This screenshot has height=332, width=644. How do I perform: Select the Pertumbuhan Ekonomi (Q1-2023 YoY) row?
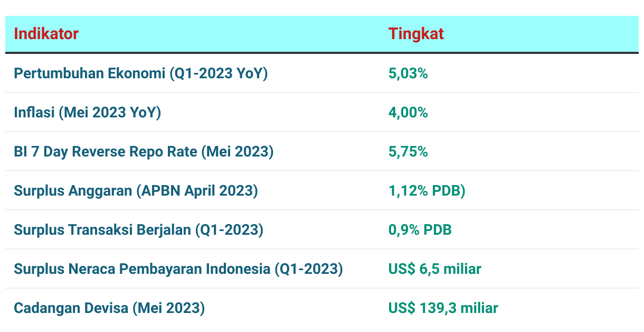click(322, 73)
